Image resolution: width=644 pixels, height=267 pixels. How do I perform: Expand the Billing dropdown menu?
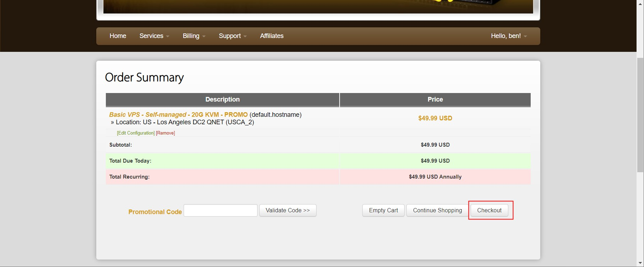194,36
